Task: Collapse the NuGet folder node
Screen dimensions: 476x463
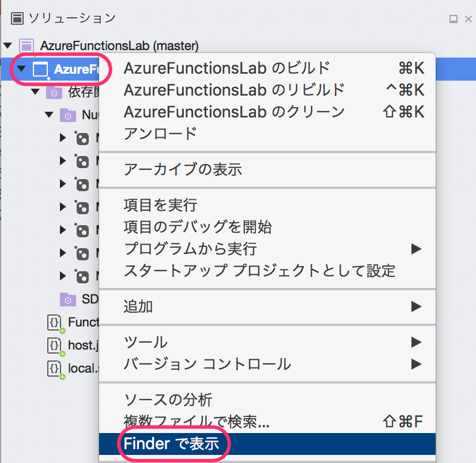Action: click(49, 115)
